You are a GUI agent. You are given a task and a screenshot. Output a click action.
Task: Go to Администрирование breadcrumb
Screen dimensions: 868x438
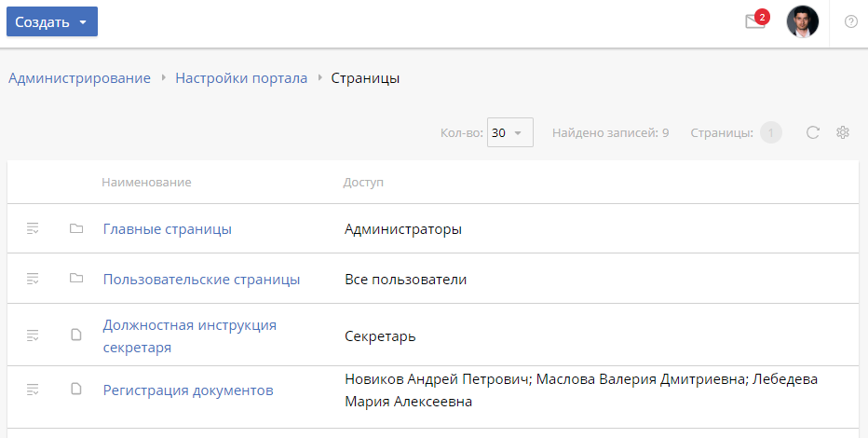[x=79, y=78]
